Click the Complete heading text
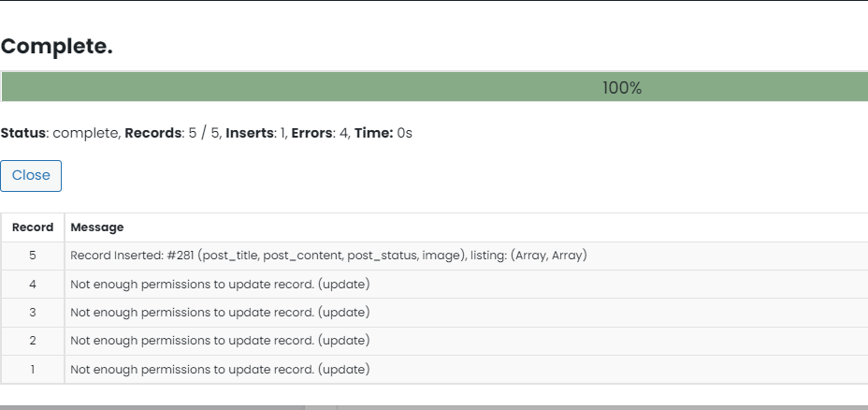 tap(56, 47)
